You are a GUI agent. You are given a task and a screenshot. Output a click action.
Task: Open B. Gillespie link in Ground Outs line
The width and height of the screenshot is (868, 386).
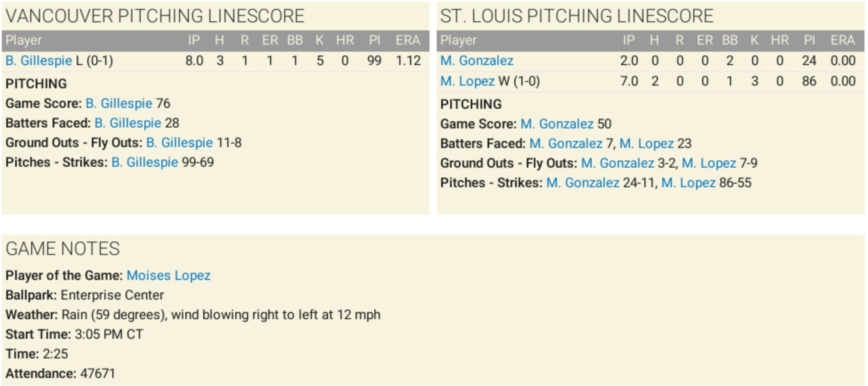tap(179, 143)
